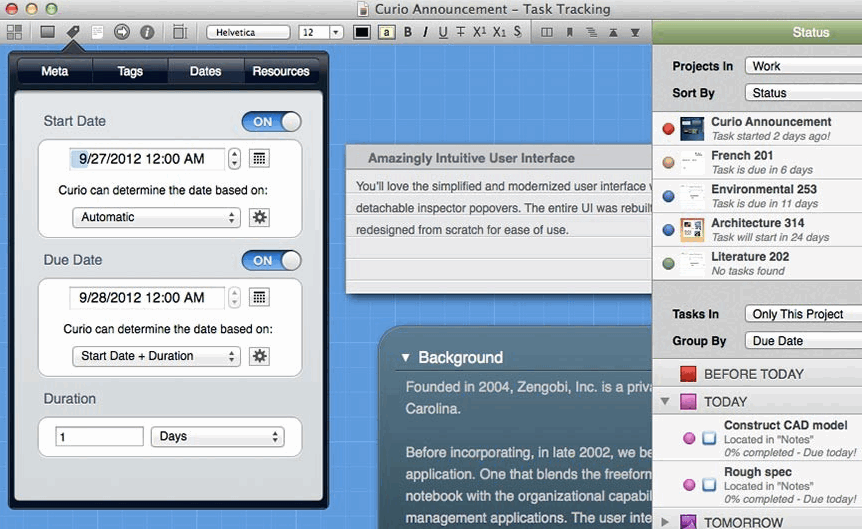Apply superscript formatting
The width and height of the screenshot is (862, 529).
click(x=479, y=32)
